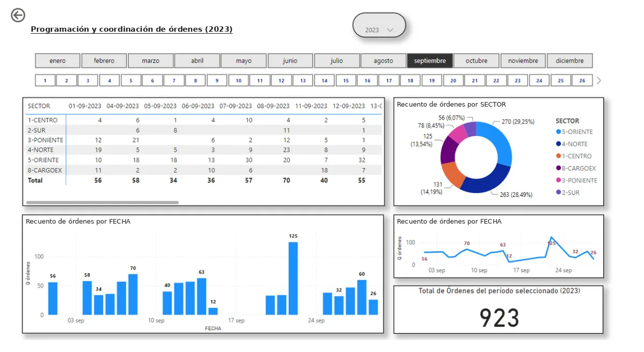Advance day slicer with right chevron
This screenshot has height=352, width=644.
[599, 80]
